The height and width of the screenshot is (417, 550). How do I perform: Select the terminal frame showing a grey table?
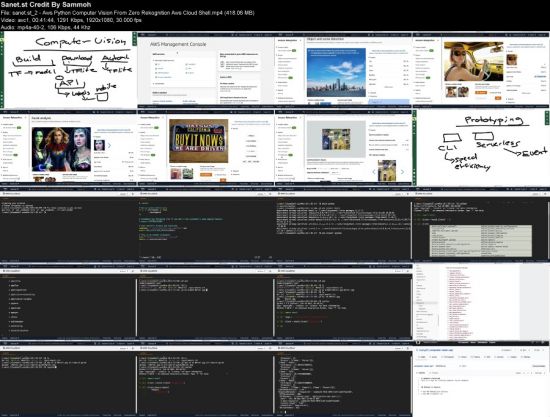(481, 225)
